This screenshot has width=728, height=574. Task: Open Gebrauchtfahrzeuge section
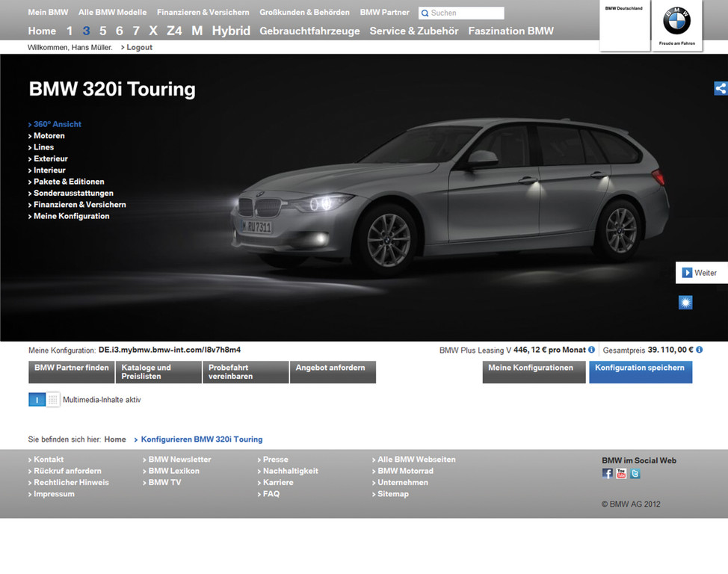point(309,31)
